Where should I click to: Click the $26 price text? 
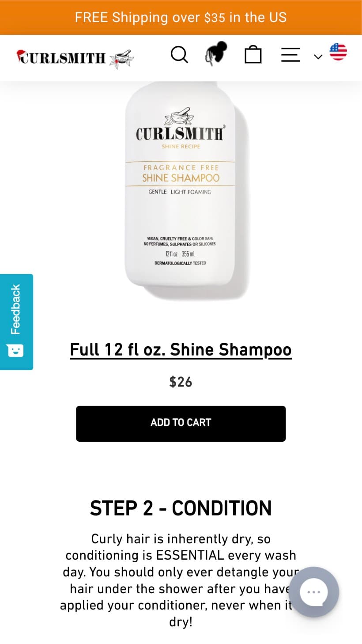click(x=181, y=382)
